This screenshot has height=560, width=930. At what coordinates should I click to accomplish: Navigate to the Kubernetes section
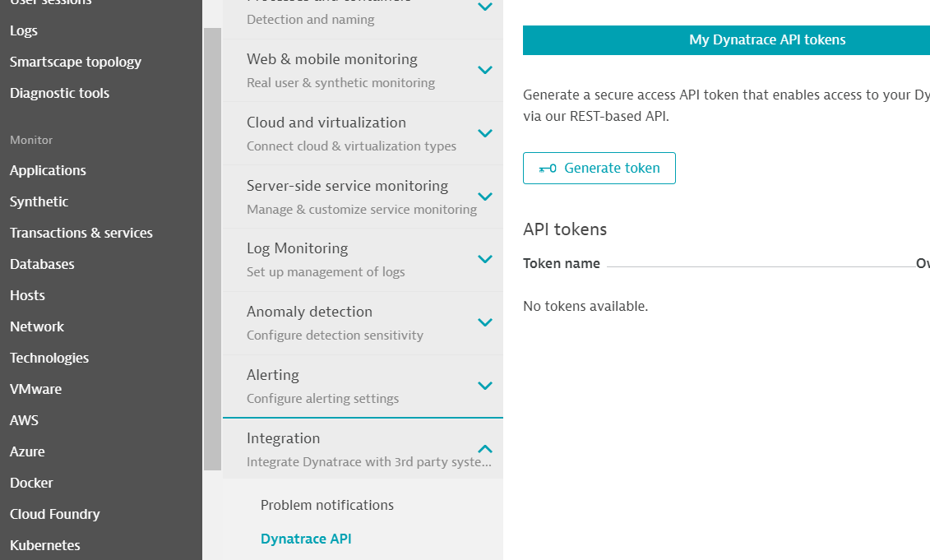coord(44,545)
